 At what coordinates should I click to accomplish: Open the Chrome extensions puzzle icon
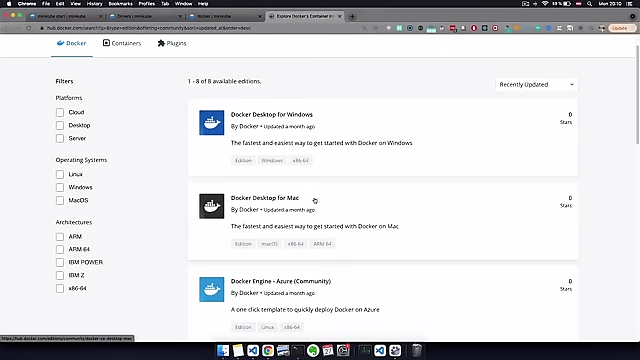point(580,28)
